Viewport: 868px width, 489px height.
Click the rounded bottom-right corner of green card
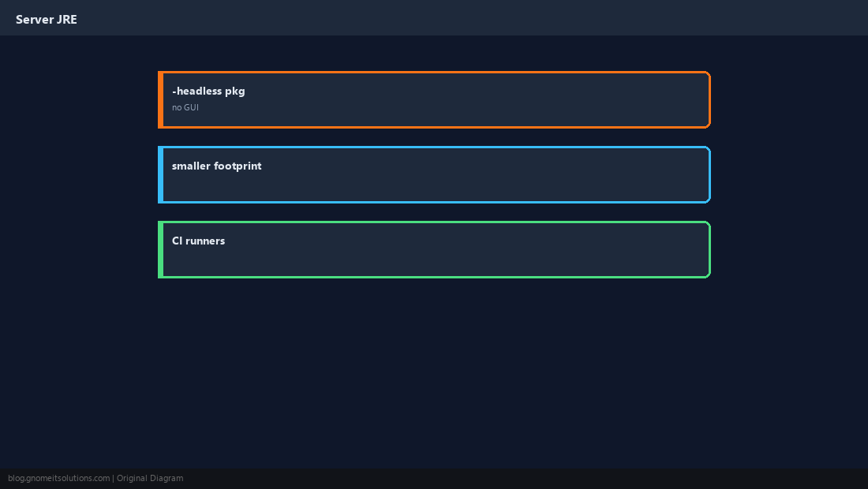tap(708, 275)
